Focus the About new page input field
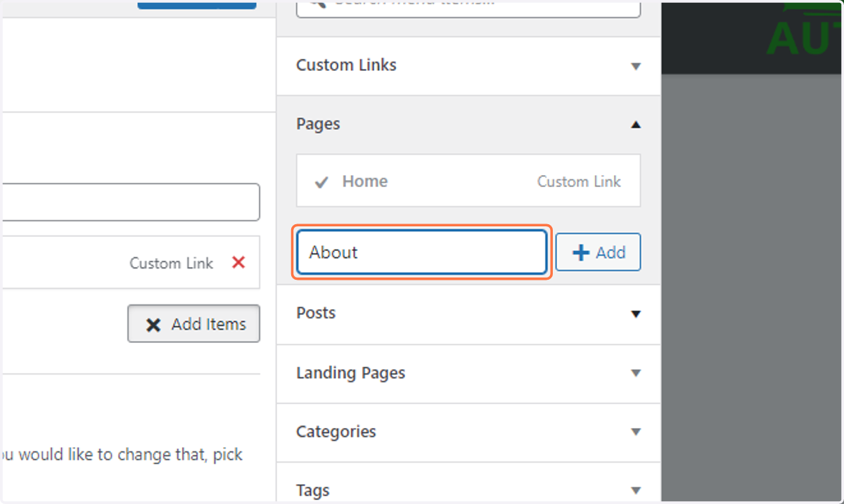Image resolution: width=844 pixels, height=504 pixels. click(422, 252)
